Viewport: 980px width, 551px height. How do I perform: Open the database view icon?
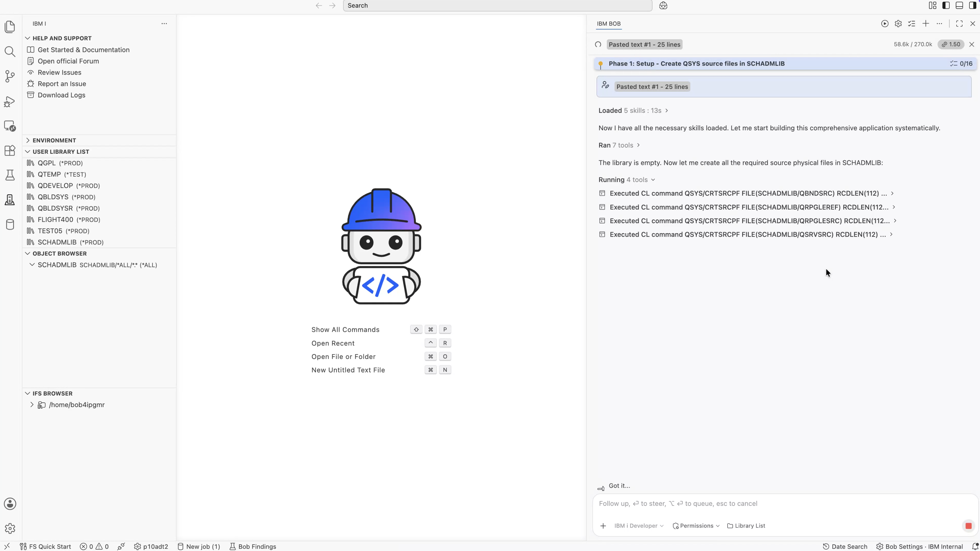10,224
